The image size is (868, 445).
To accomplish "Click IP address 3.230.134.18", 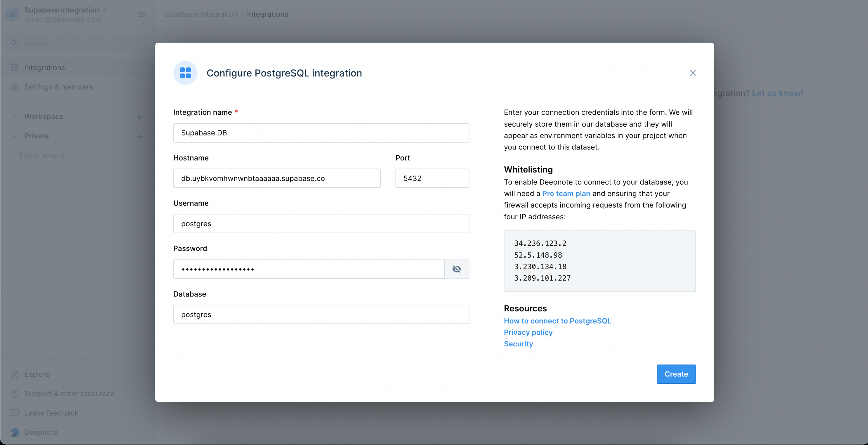I will pyautogui.click(x=540, y=267).
